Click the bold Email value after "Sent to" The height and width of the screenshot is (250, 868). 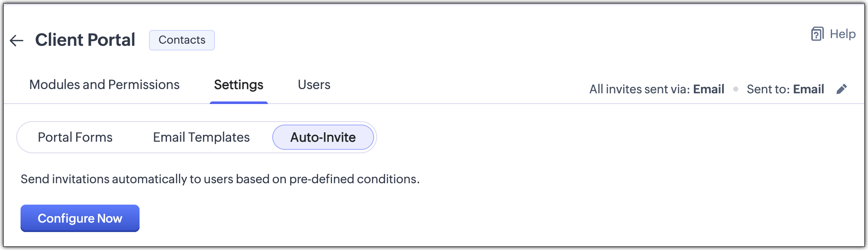[x=808, y=89]
